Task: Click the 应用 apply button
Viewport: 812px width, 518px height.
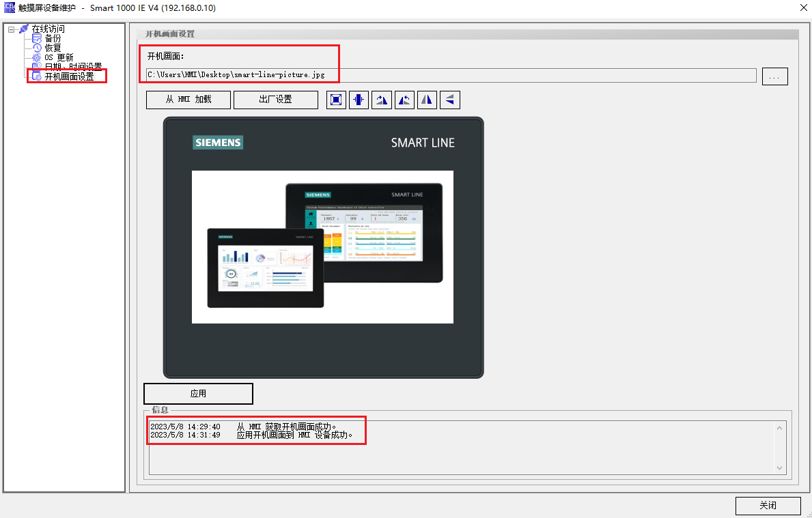Action: [198, 394]
